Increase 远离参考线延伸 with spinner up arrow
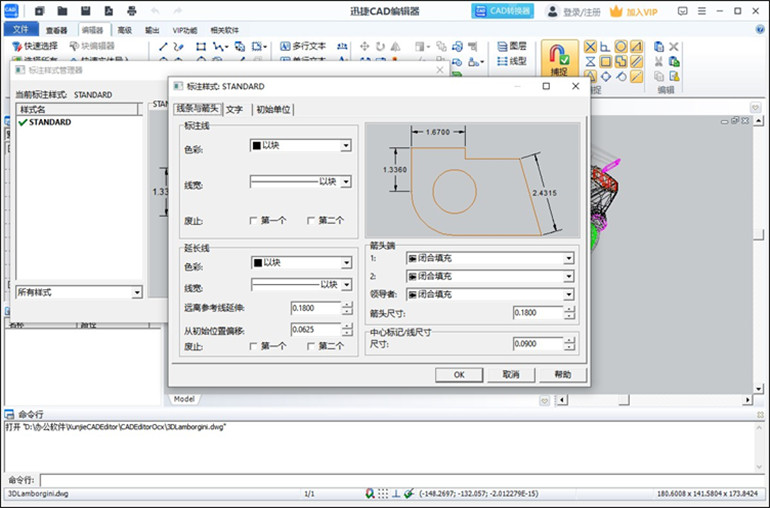This screenshot has height=508, width=770. point(347,305)
